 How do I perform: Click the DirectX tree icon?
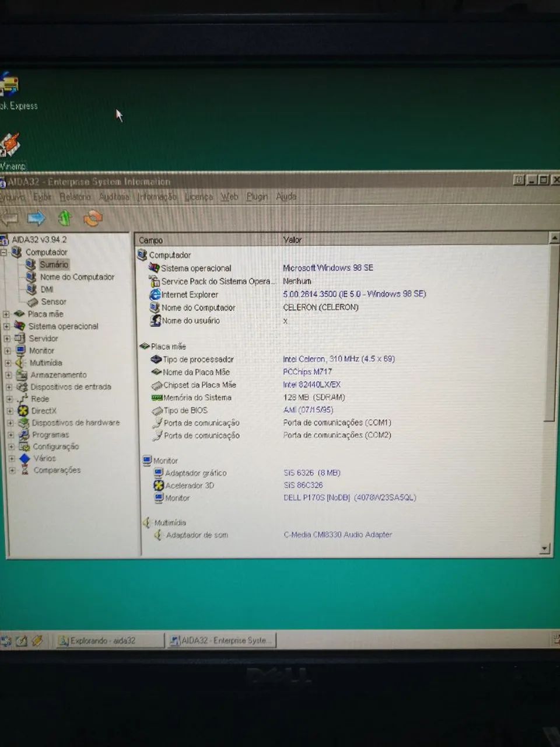click(x=23, y=411)
